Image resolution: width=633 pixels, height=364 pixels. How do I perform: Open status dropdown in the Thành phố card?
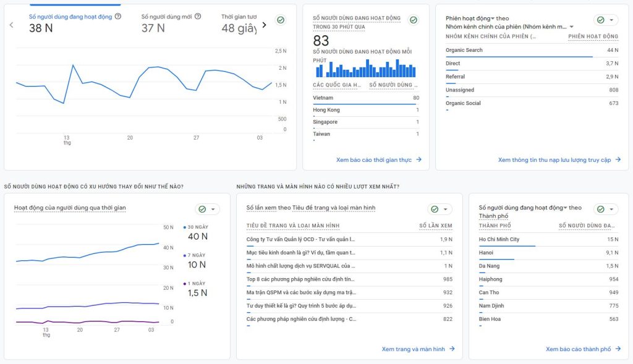coord(606,210)
